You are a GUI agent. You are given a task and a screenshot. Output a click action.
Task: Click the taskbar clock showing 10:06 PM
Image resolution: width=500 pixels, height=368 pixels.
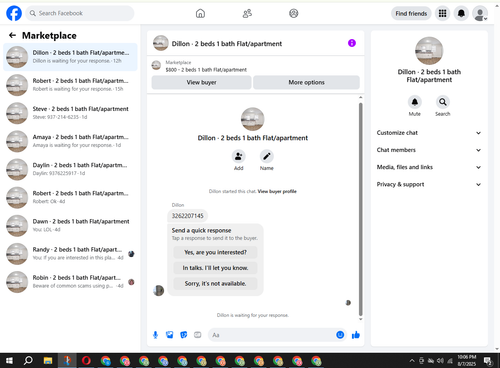point(467,360)
